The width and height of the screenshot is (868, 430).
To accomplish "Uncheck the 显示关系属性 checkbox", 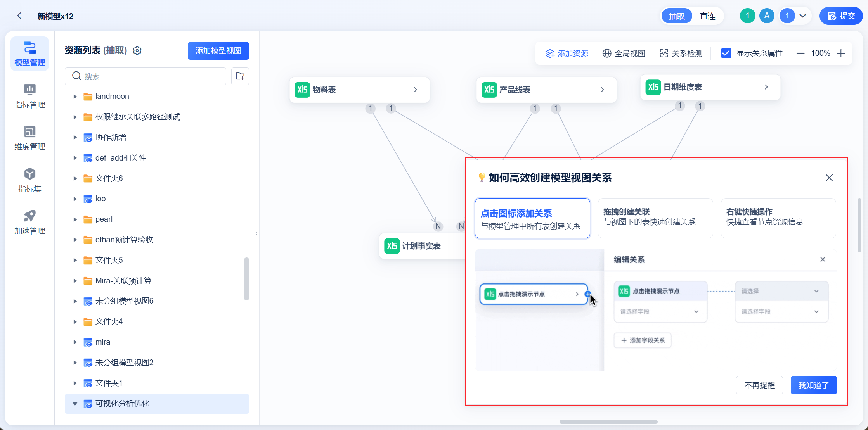I will tap(726, 54).
